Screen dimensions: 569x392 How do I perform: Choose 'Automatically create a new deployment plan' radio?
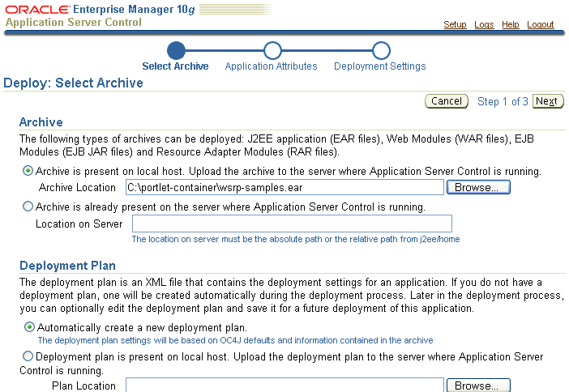pyautogui.click(x=29, y=327)
